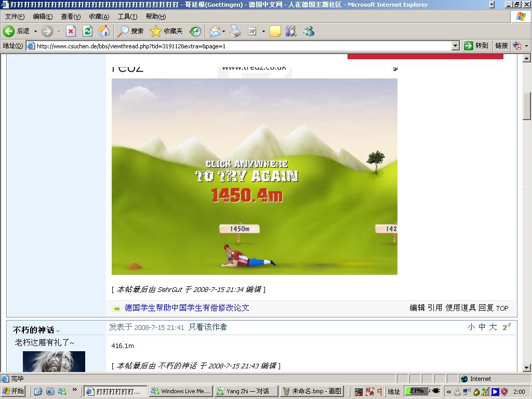Expand hidden tray icons chevron
The width and height of the screenshot is (532, 399).
448,392
